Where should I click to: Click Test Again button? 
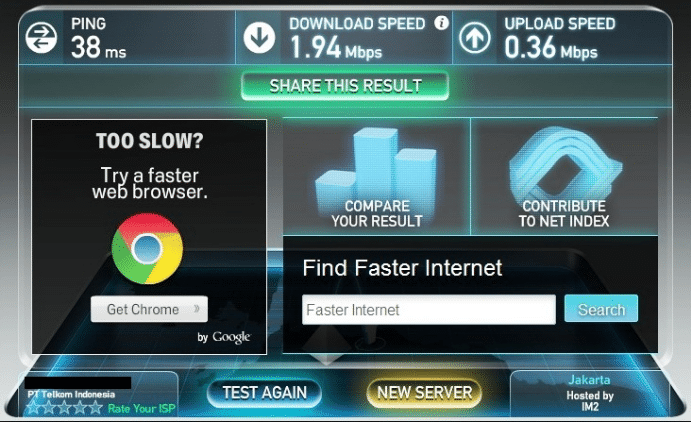coord(264,392)
